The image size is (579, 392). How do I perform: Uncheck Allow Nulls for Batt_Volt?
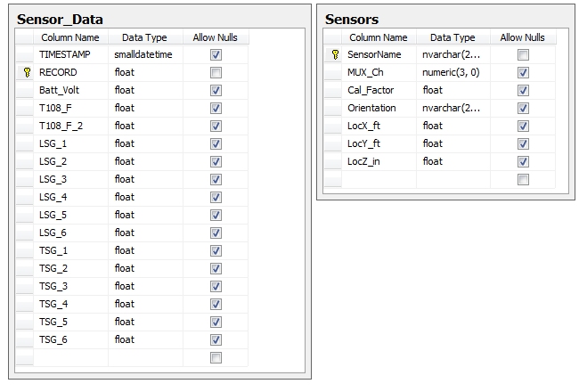point(216,91)
